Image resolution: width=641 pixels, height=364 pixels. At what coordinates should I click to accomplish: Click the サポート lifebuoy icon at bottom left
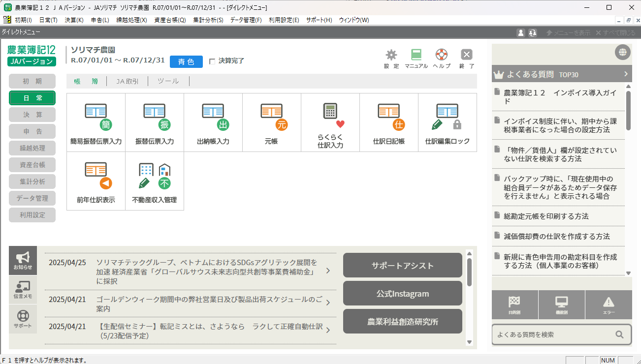click(x=23, y=319)
